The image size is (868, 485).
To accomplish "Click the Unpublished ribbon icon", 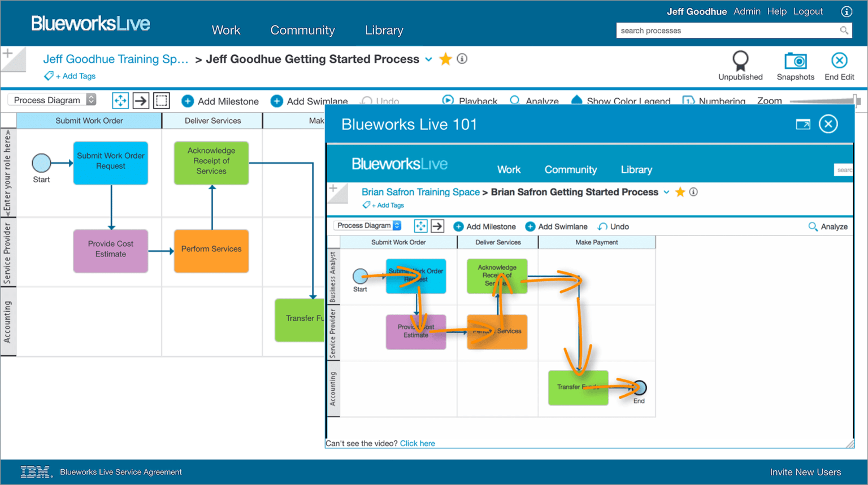I will 740,61.
